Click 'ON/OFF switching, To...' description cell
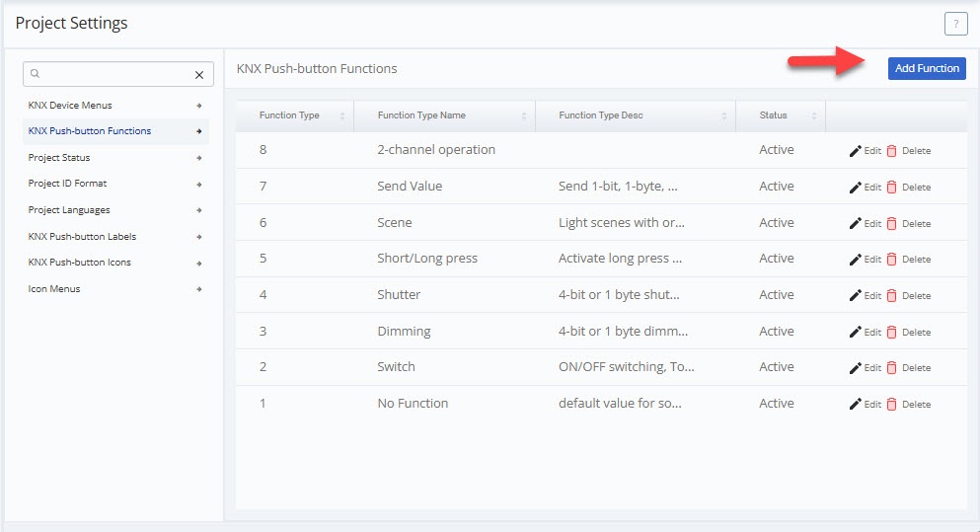980x532 pixels. (x=627, y=366)
